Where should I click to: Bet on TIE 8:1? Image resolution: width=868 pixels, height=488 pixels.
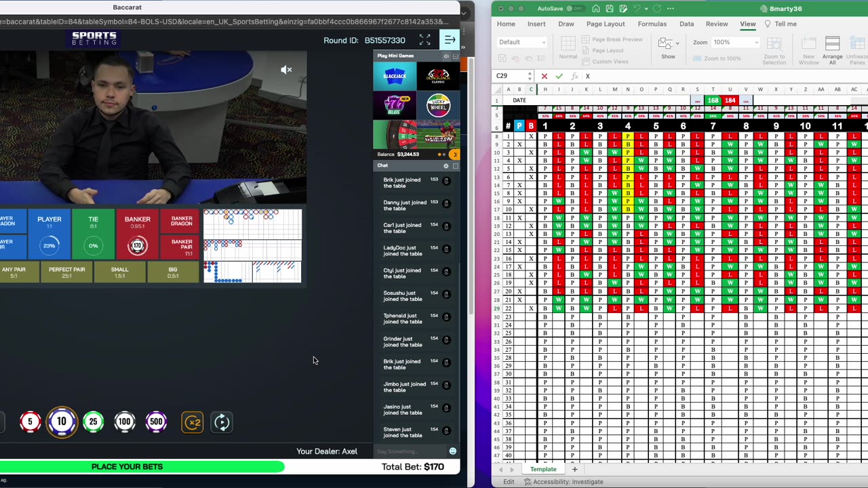(x=93, y=234)
